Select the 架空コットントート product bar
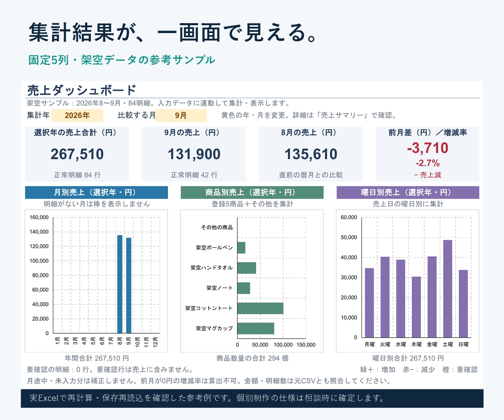The width and height of the screenshot is (504, 420). pyautogui.click(x=260, y=308)
